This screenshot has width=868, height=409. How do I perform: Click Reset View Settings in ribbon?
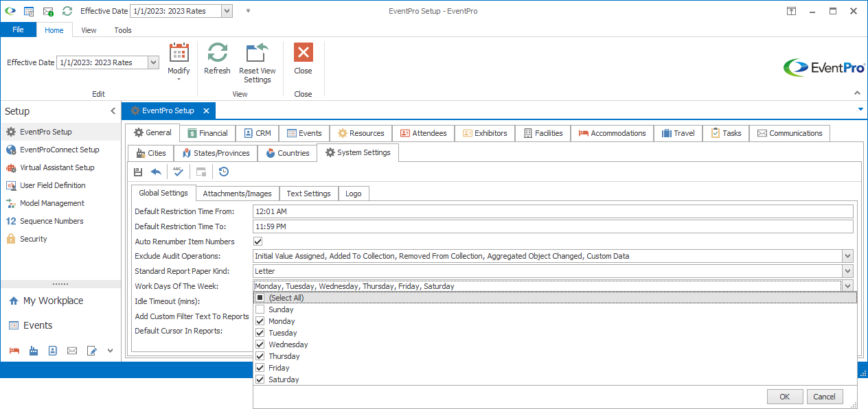coord(258,63)
